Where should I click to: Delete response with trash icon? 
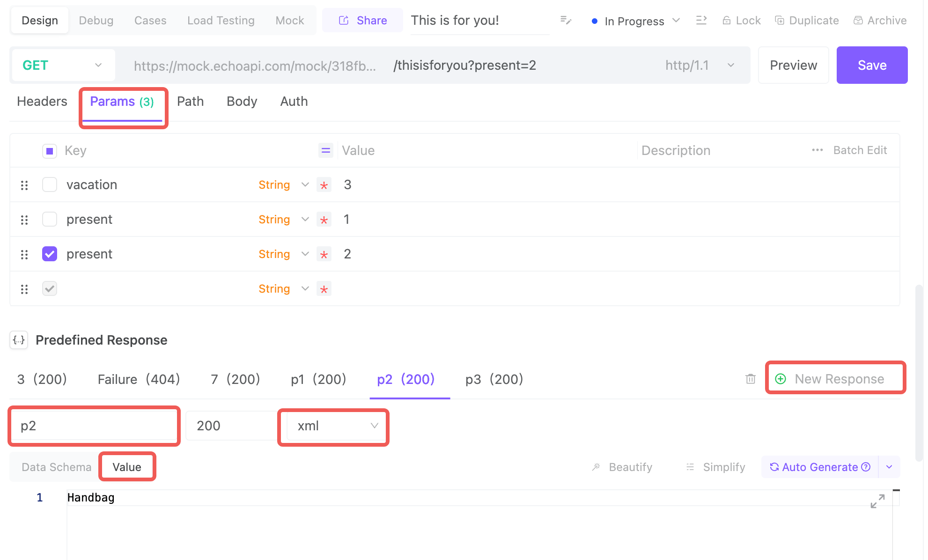click(x=751, y=379)
